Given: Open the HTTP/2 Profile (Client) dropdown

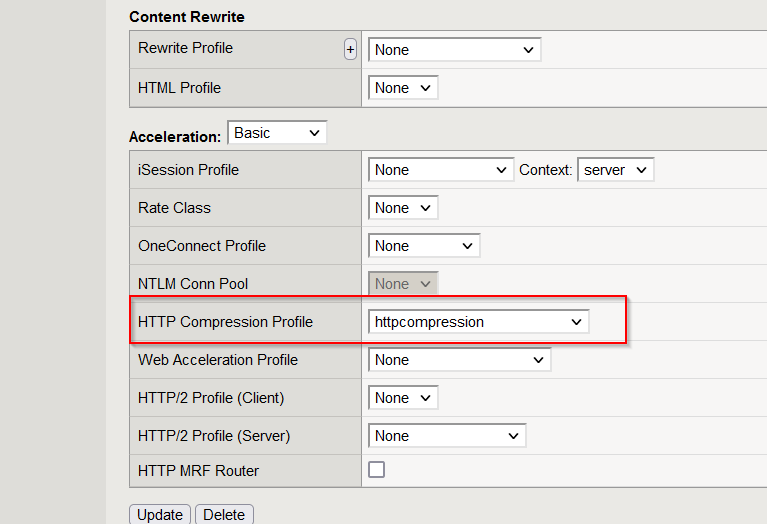Looking at the screenshot, I should coord(403,398).
